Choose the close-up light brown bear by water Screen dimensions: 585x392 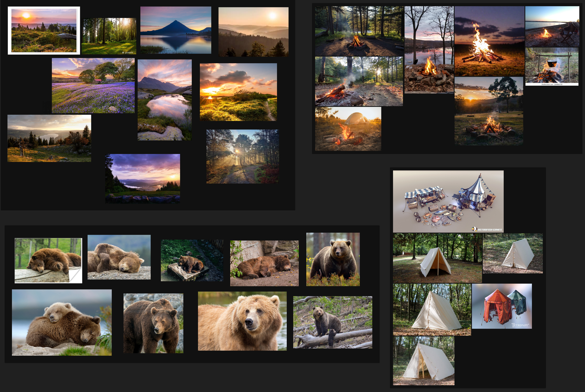[242, 321]
